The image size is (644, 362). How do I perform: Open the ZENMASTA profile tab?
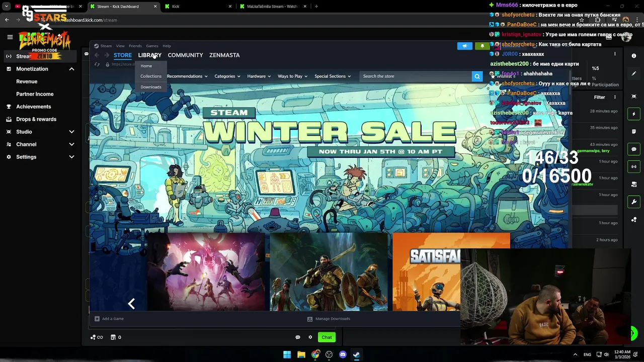[224, 55]
